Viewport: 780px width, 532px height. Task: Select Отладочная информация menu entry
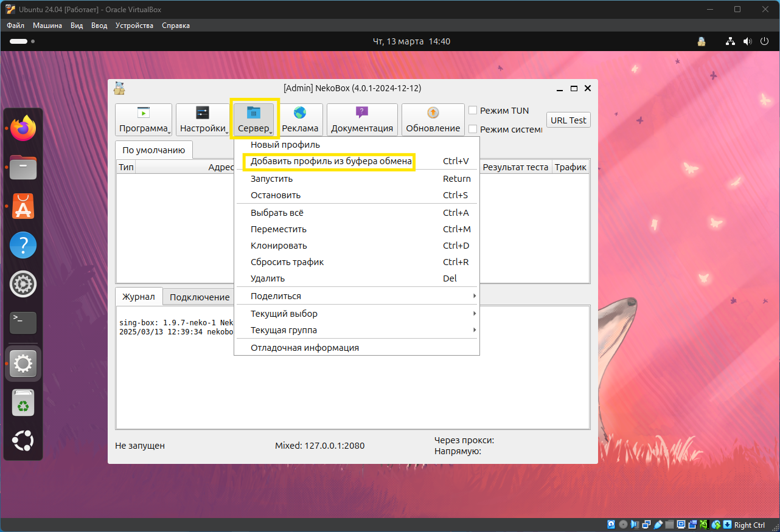click(305, 348)
